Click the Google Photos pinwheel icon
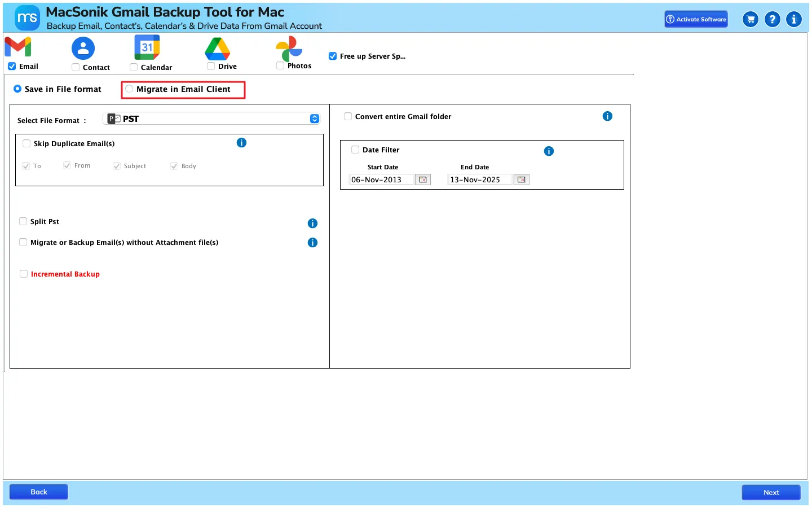This screenshot has height=508, width=812. (289, 49)
